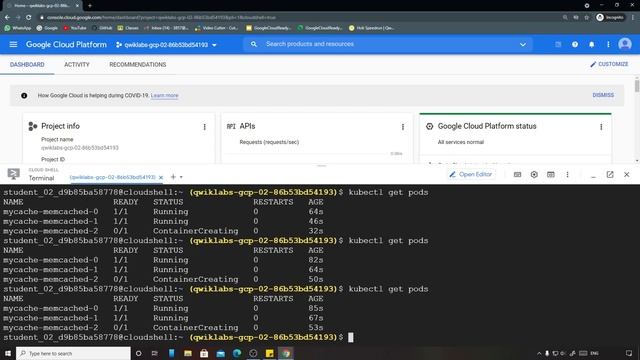The width and height of the screenshot is (640, 360).
Task: Close the qwiklabs Cloud Shell terminal tab
Action: coord(161,177)
